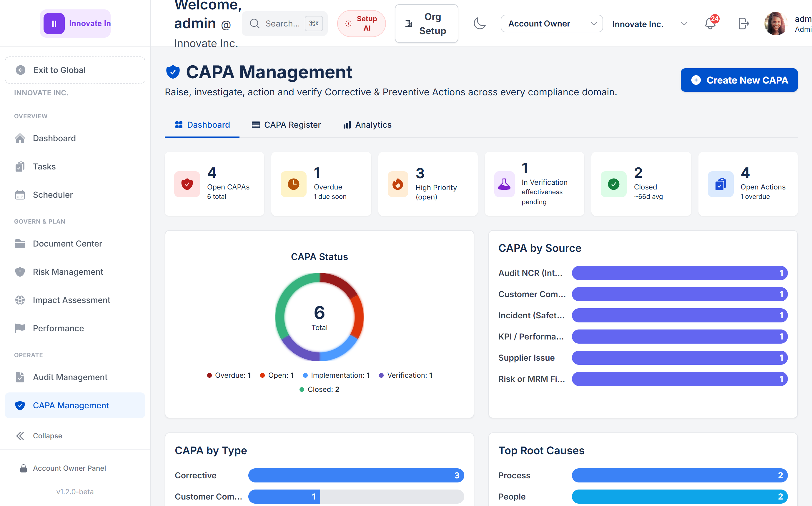Click the Process root cause bar
Screen dimensions: 812x506
click(x=679, y=475)
